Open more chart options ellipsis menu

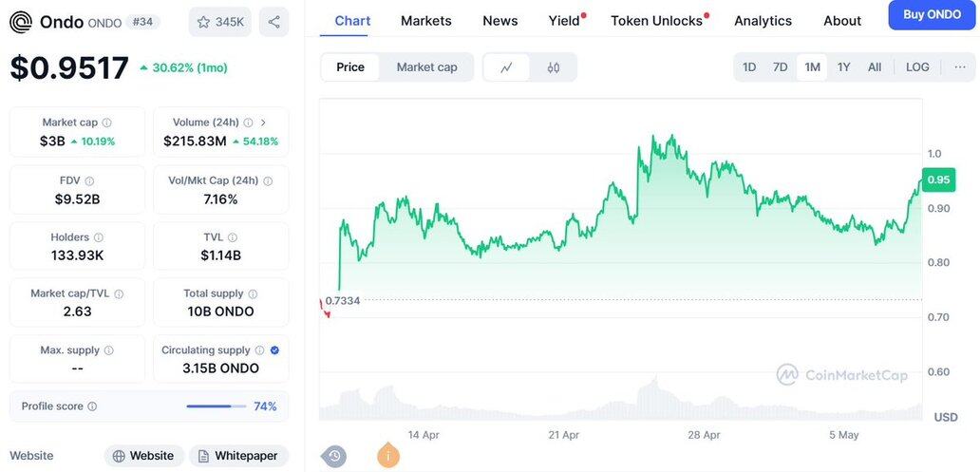coord(960,67)
